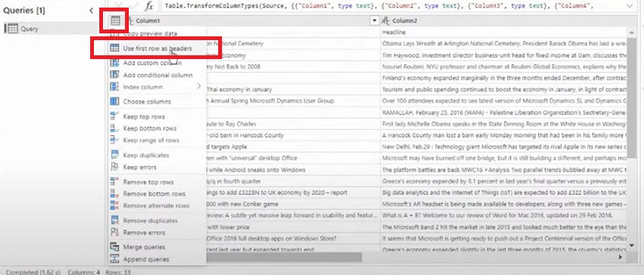The image size is (644, 275).
Task: Choose Keep errors
Action: [x=139, y=167]
